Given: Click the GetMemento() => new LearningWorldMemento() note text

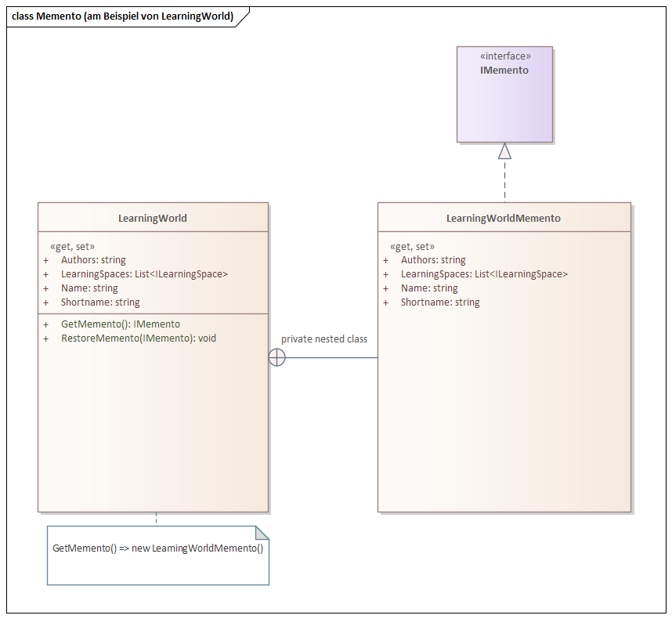Looking at the screenshot, I should click(x=159, y=548).
